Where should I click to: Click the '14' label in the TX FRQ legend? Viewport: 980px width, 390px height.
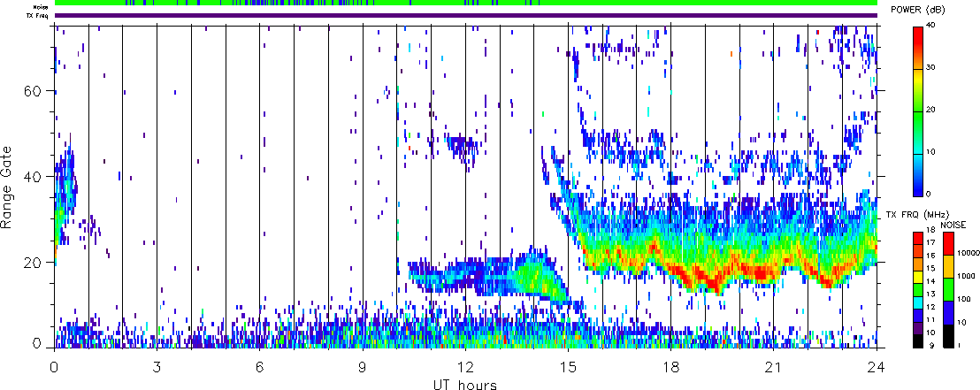click(x=930, y=280)
